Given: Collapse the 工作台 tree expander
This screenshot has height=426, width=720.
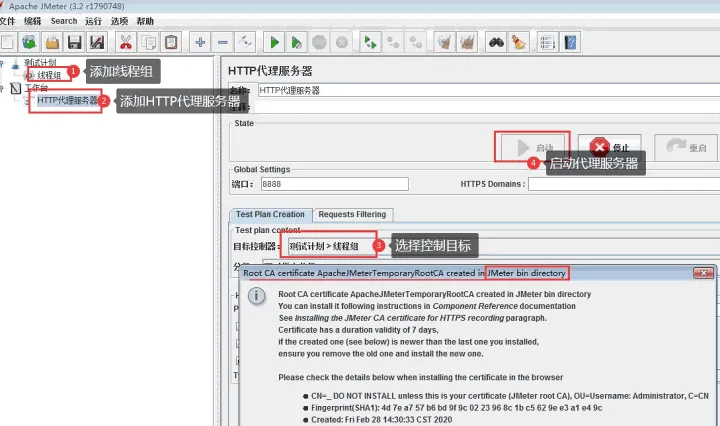Looking at the screenshot, I should pyautogui.click(x=2, y=88).
